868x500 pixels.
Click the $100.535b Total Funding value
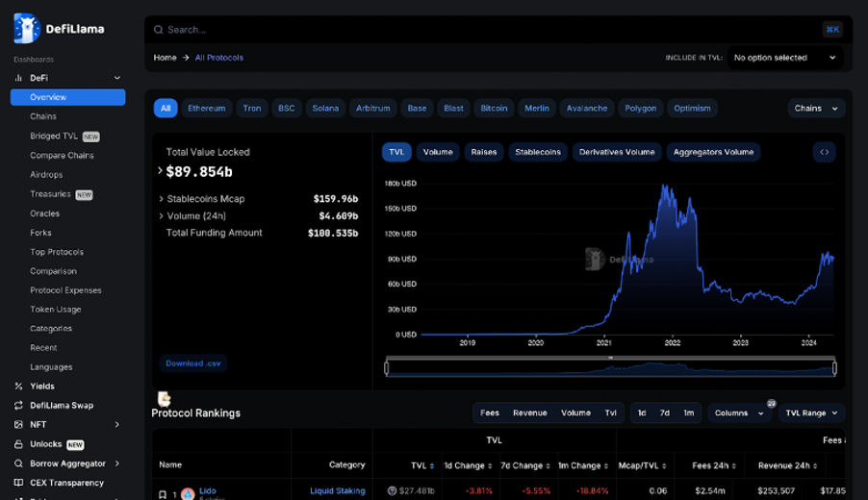coord(333,234)
